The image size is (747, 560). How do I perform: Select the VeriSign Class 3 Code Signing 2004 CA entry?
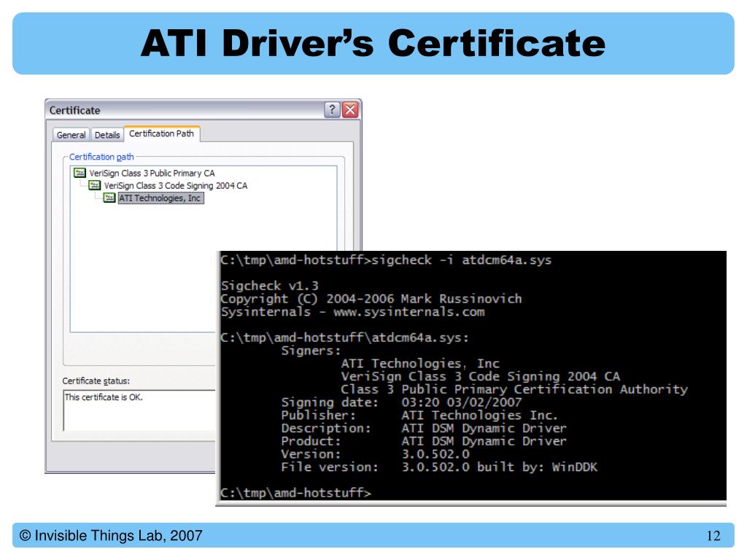click(176, 186)
